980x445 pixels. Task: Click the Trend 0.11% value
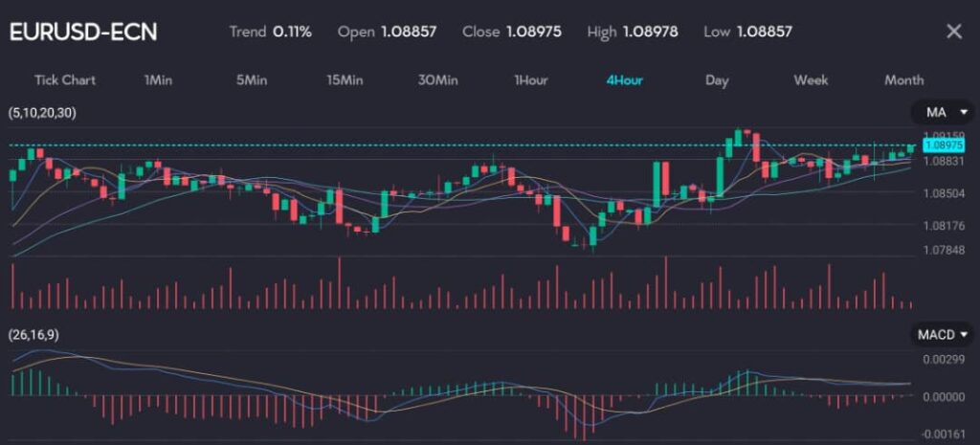(292, 32)
